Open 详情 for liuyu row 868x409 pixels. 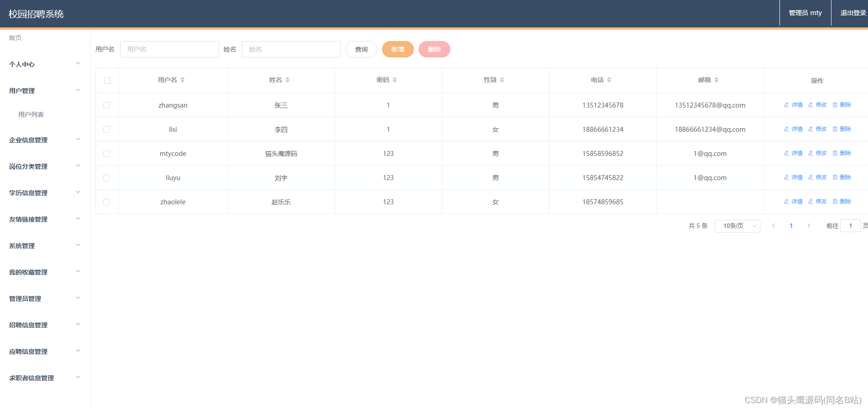coord(793,177)
